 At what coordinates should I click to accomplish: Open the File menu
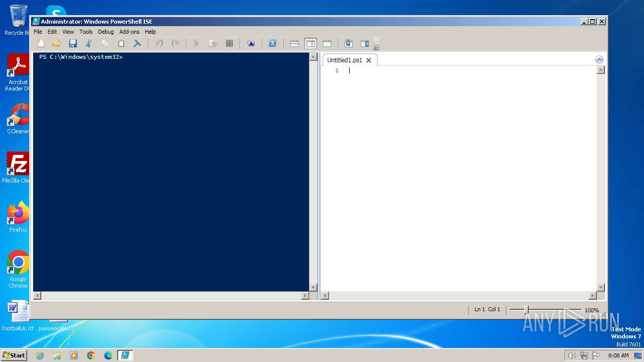[38, 32]
